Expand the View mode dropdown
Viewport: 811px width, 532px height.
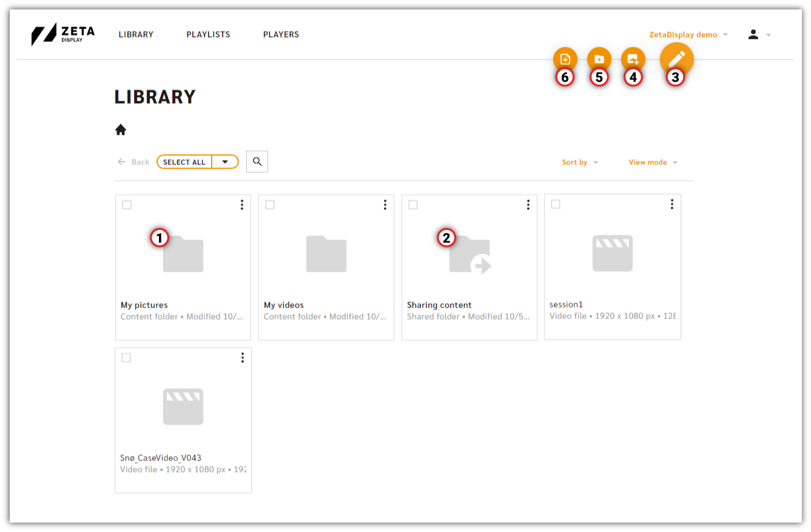653,162
